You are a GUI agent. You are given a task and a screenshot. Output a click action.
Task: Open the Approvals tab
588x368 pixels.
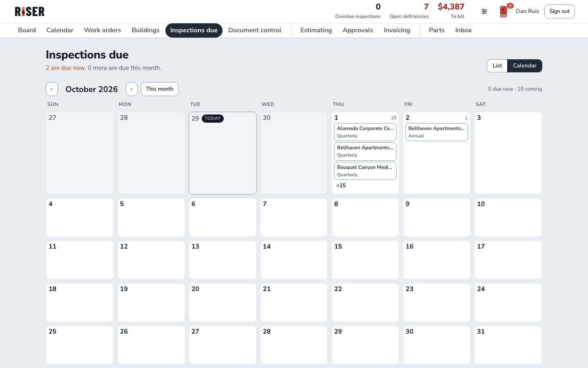click(x=358, y=30)
